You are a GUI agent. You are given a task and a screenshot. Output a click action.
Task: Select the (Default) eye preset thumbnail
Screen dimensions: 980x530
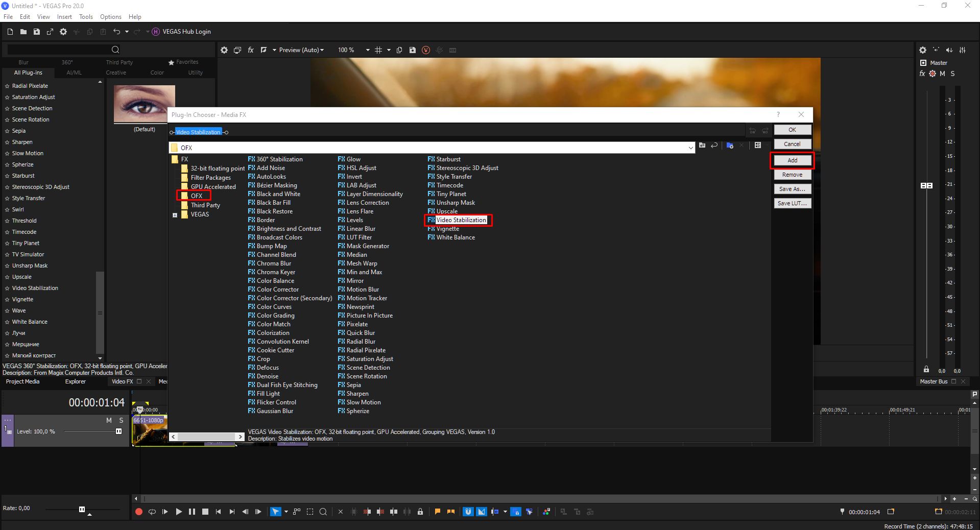[x=145, y=104]
